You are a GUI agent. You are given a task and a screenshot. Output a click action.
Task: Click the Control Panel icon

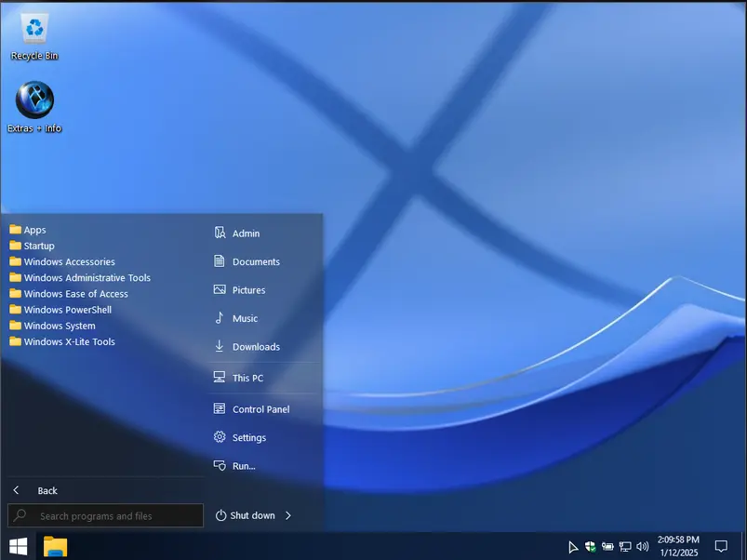pyautogui.click(x=220, y=408)
